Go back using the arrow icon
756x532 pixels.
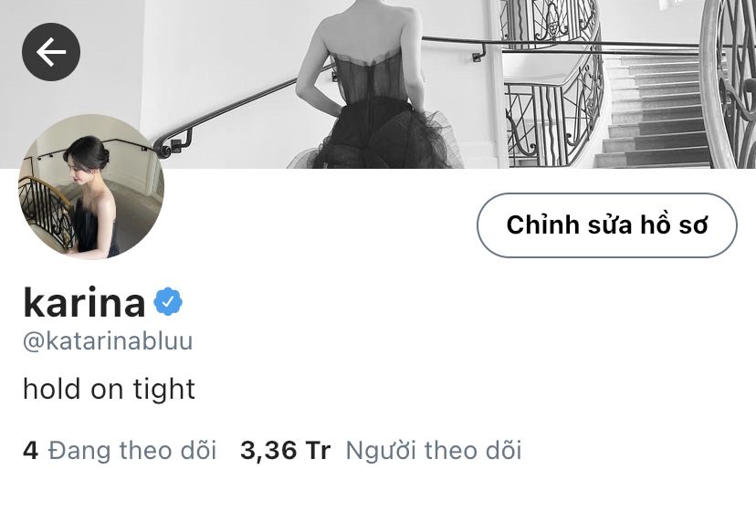point(51,52)
